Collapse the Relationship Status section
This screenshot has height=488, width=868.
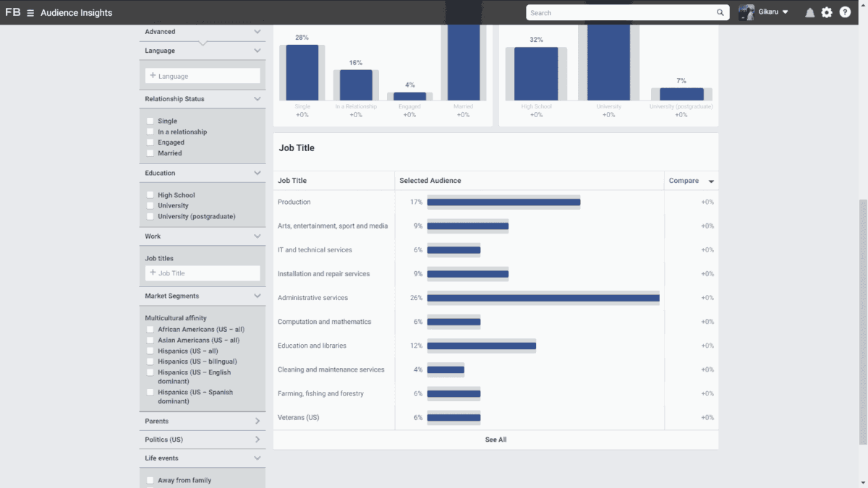point(257,99)
